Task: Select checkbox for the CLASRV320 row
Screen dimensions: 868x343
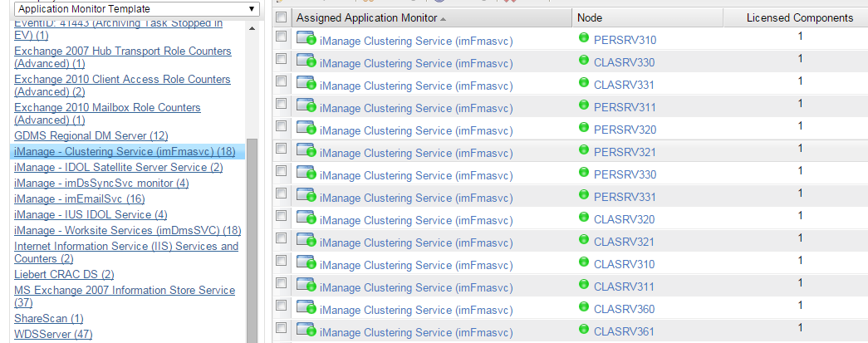Action: (282, 216)
